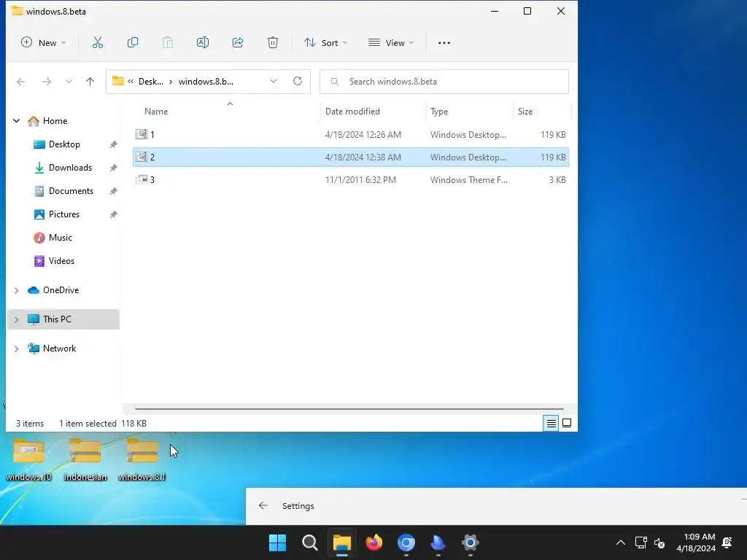Expand the address bar history dropdown

coord(274,82)
